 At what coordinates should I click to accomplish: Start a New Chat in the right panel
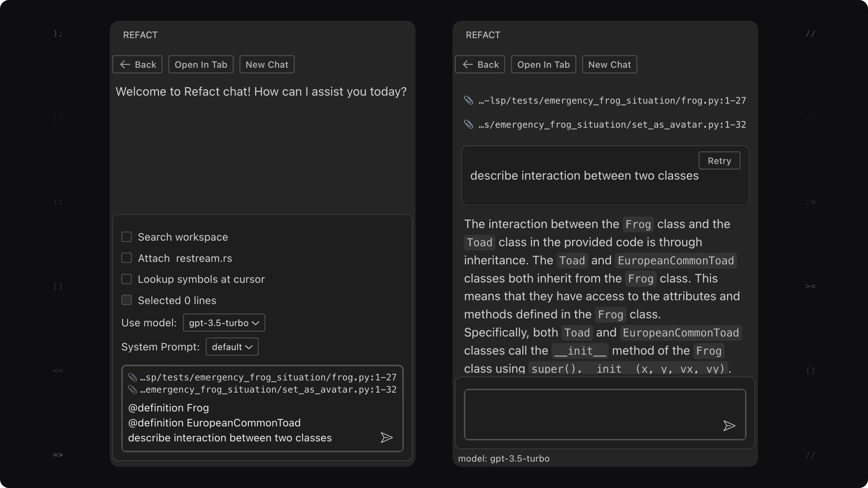point(609,64)
